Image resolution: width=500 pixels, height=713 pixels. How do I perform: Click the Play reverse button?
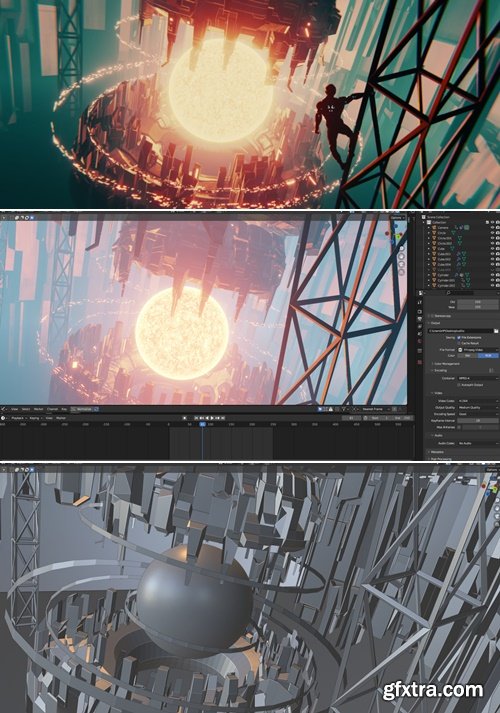[x=206, y=418]
